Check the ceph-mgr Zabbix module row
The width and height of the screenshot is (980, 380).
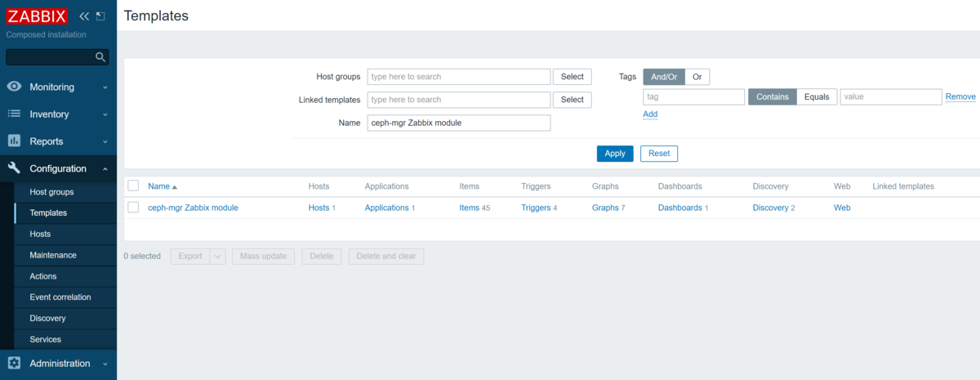[133, 208]
